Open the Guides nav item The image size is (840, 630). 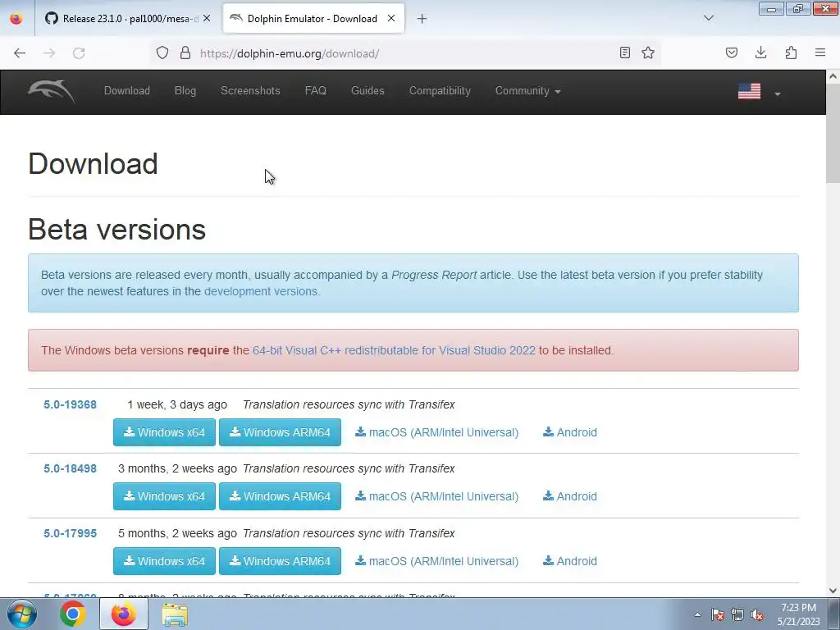[367, 91]
